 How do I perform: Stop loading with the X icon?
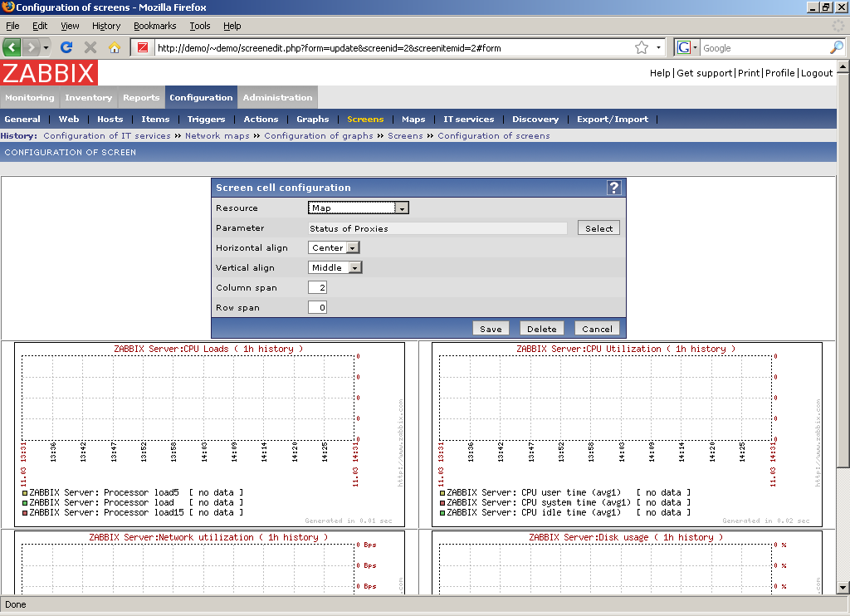[x=90, y=47]
